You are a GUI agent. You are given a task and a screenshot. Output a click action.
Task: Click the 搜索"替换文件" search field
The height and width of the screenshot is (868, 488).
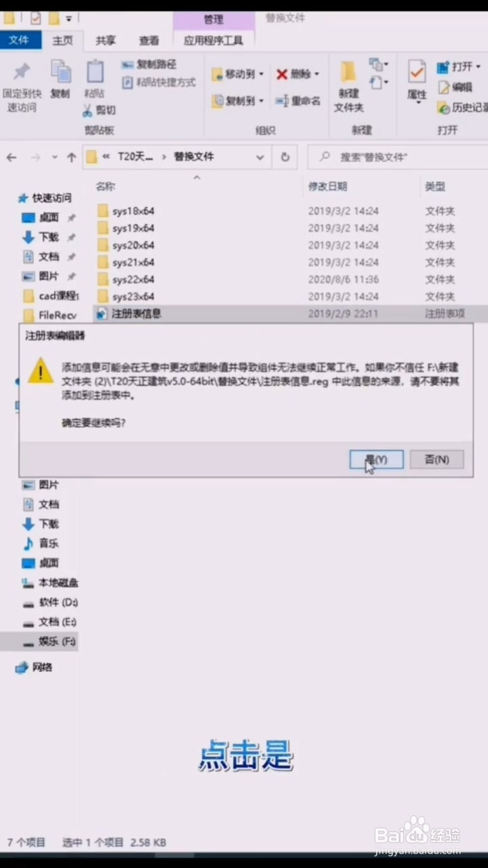pos(401,157)
